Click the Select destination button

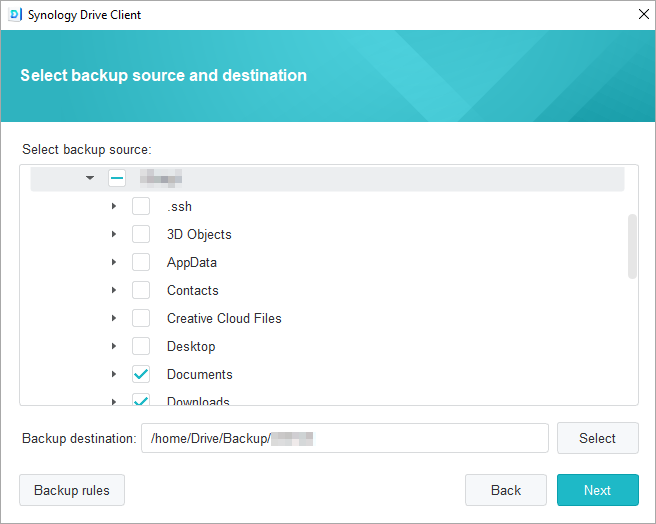click(x=597, y=438)
